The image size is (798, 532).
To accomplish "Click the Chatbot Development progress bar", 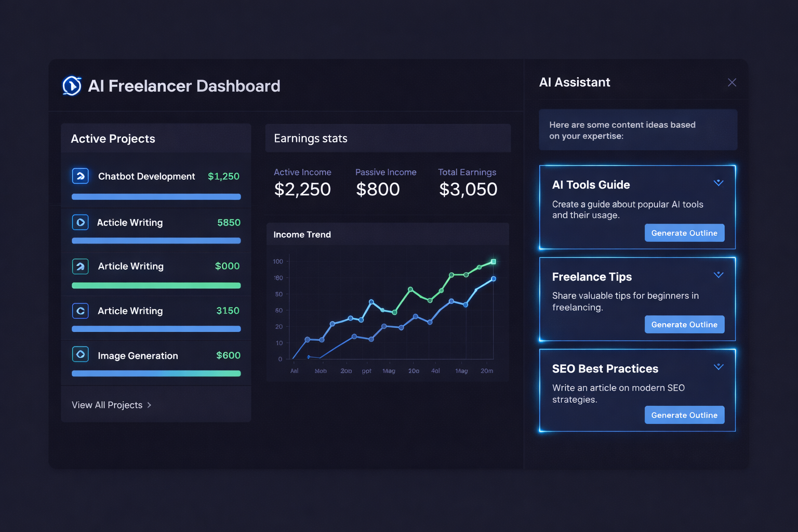I will pyautogui.click(x=156, y=197).
